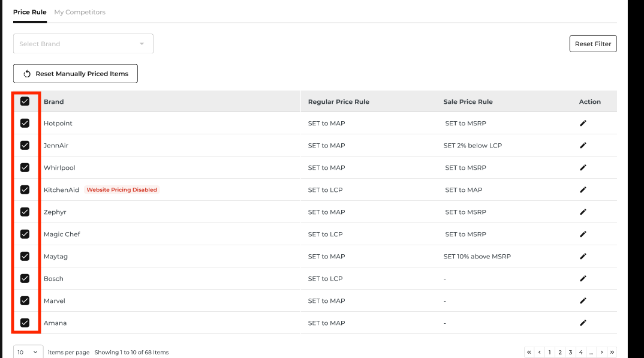Click the JennAir brand name

56,145
